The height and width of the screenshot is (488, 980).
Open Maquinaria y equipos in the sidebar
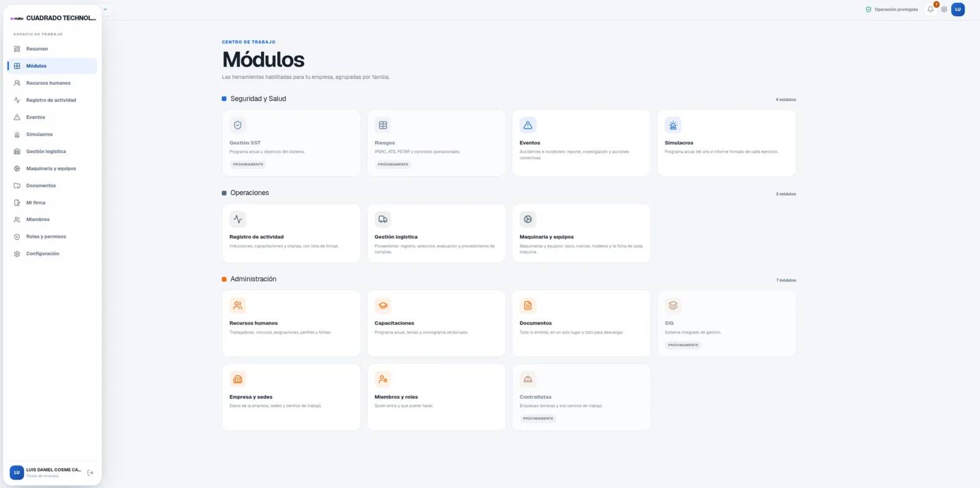tap(53, 169)
